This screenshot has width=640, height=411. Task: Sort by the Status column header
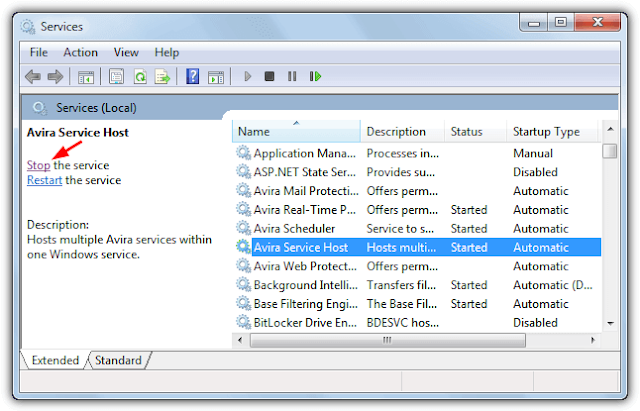pos(476,131)
